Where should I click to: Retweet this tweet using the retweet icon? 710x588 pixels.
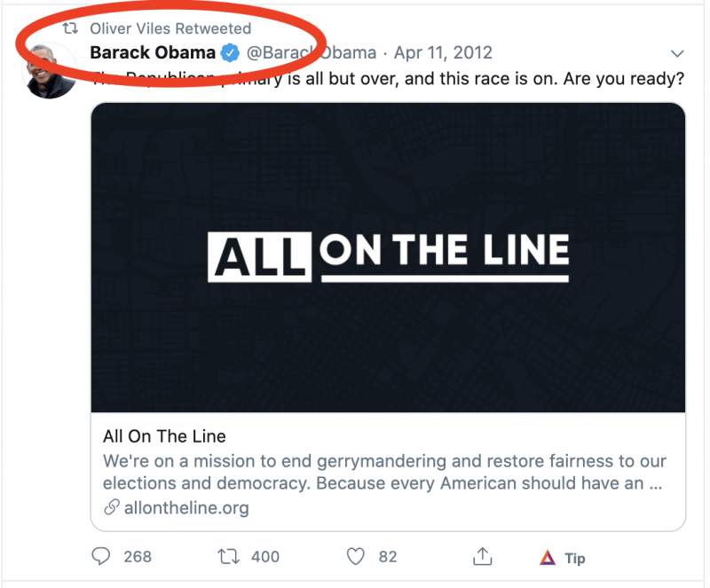click(228, 557)
